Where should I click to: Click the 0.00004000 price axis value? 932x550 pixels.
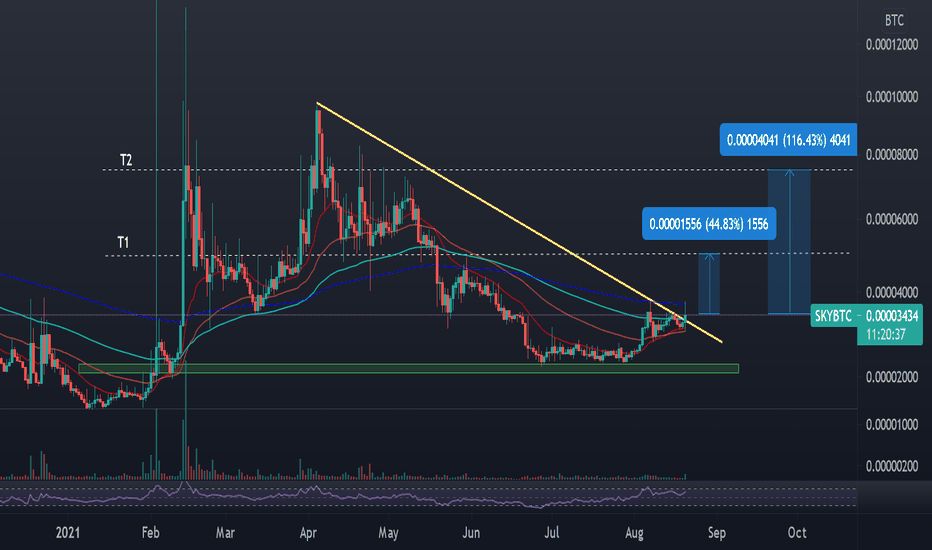892,293
